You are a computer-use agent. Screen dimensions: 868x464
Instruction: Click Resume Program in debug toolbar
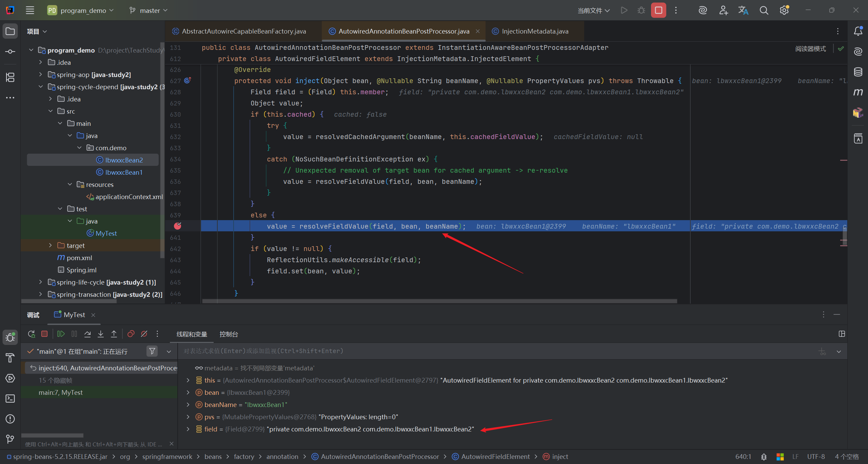[61, 334]
